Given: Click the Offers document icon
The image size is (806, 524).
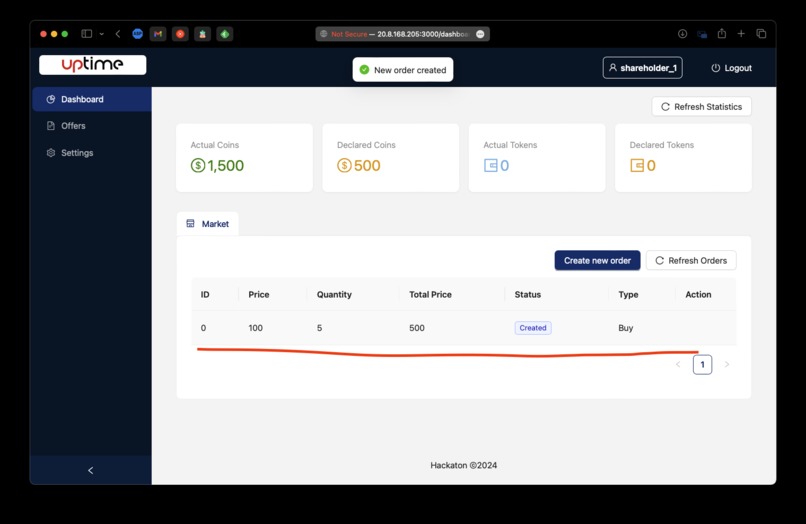Looking at the screenshot, I should 50,126.
